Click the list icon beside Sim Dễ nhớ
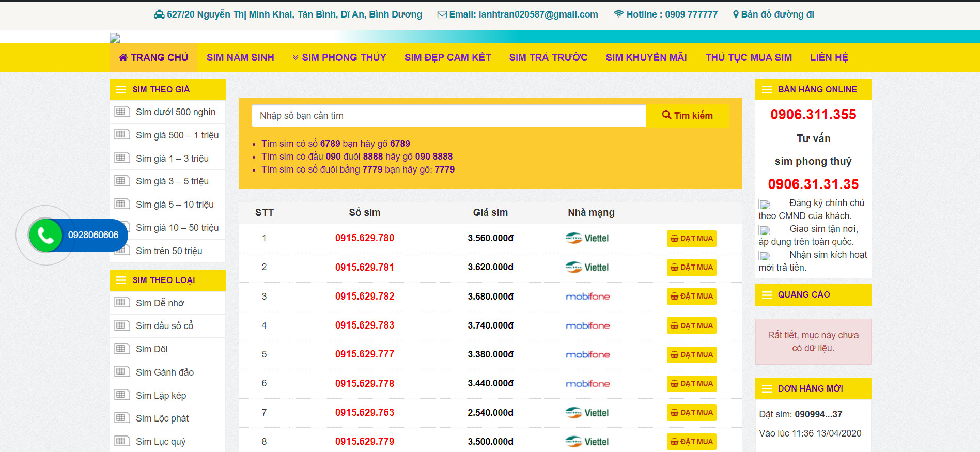The image size is (980, 452). 122,302
